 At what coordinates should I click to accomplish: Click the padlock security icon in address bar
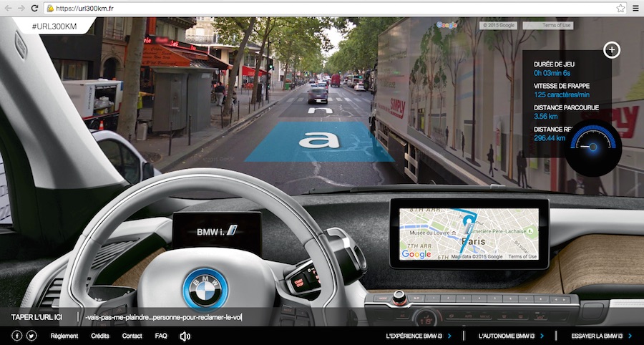tap(50, 8)
